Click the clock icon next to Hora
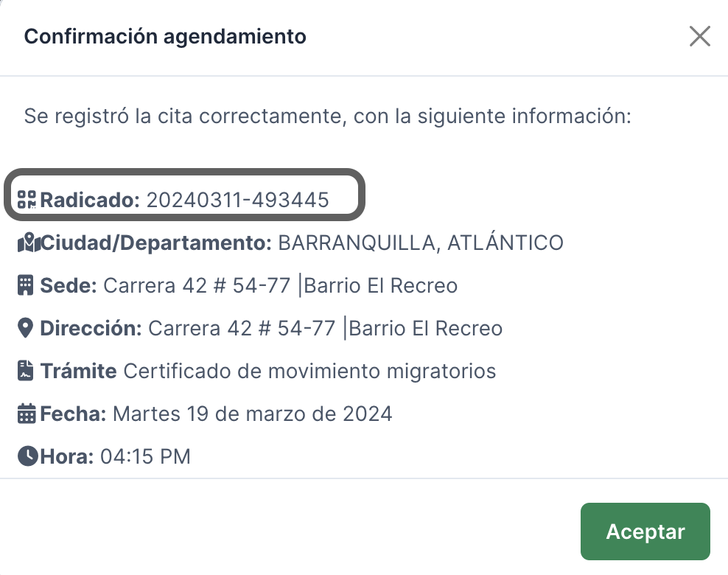 (x=27, y=456)
